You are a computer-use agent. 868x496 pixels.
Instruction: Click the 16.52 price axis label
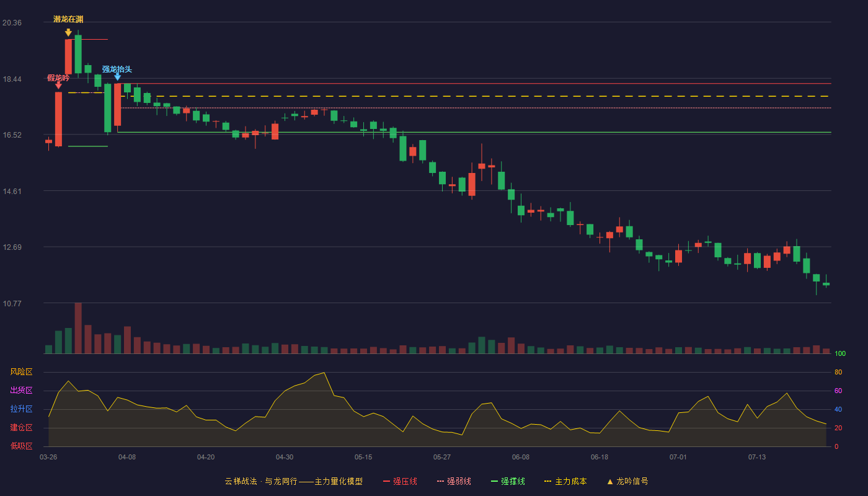[x=12, y=135]
